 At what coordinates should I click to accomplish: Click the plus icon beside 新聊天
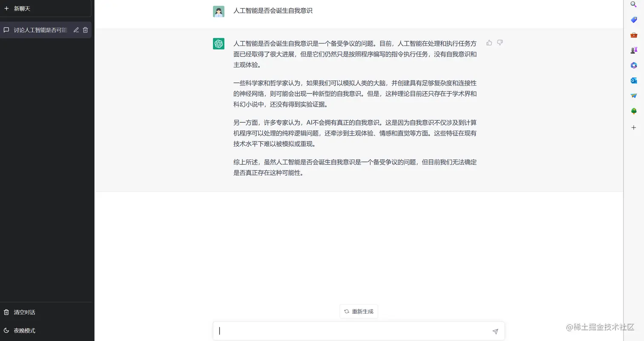(x=6, y=9)
